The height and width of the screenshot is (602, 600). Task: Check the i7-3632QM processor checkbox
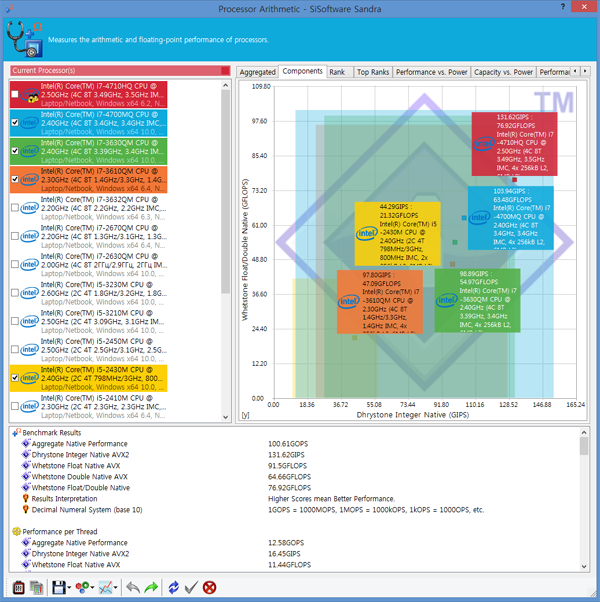tap(15, 208)
